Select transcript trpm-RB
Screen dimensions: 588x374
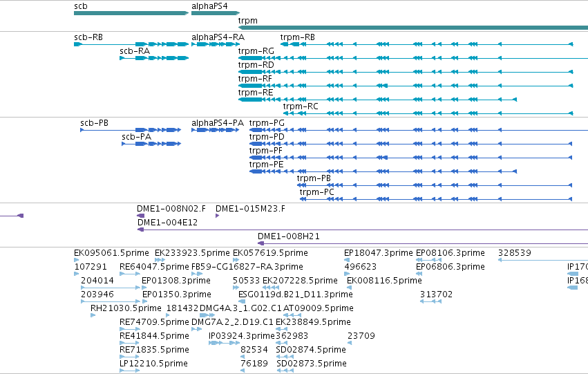pyautogui.click(x=427, y=44)
